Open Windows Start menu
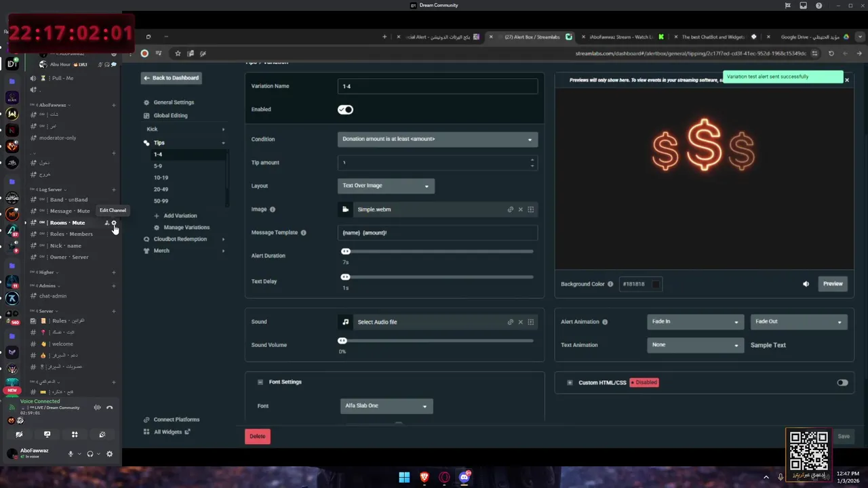 (x=404, y=477)
